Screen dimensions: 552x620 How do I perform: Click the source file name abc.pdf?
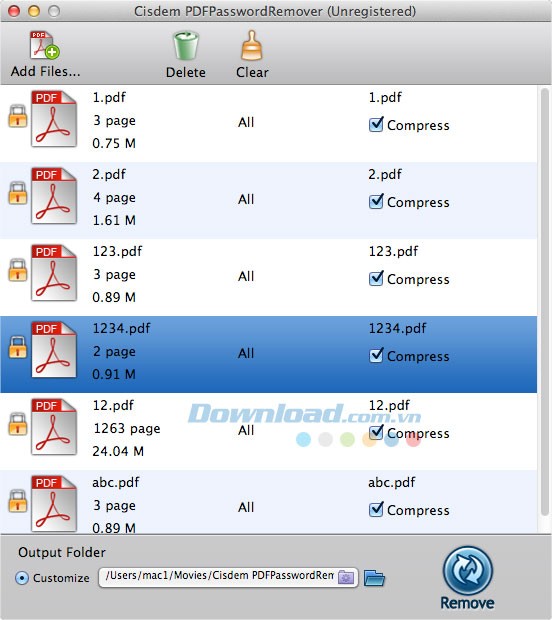pyautogui.click(x=115, y=482)
